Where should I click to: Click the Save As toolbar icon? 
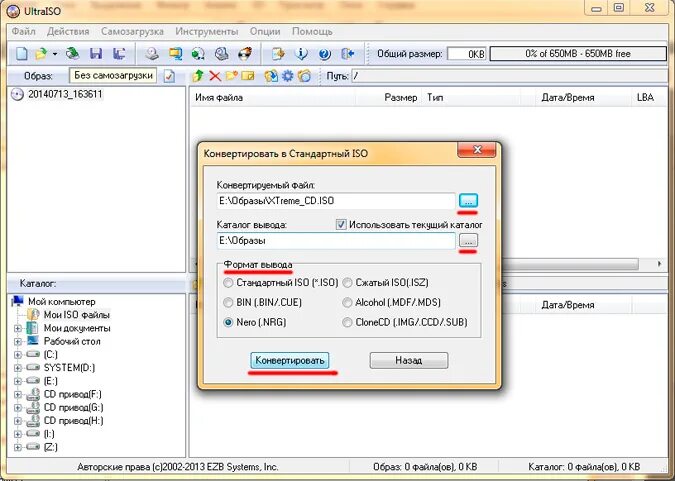click(119, 54)
